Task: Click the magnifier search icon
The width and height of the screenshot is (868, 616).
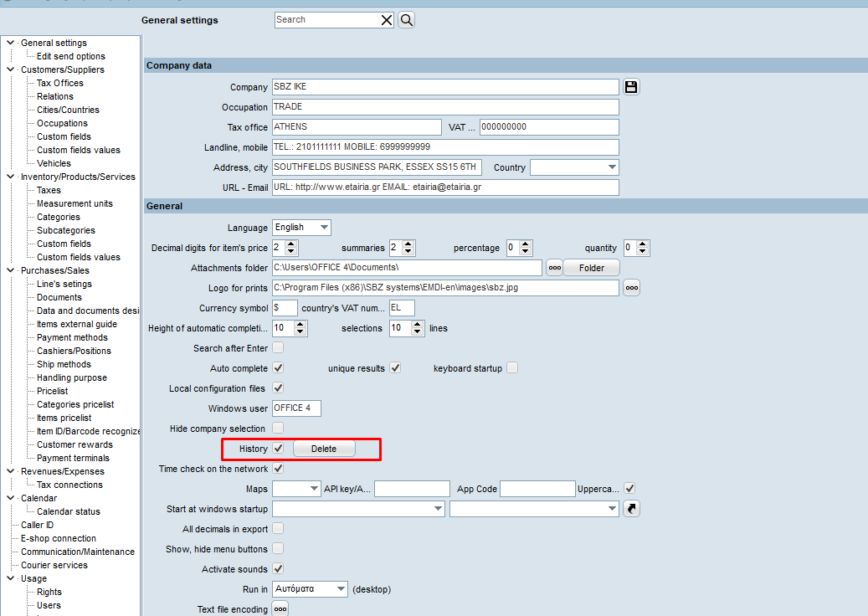Action: click(406, 20)
